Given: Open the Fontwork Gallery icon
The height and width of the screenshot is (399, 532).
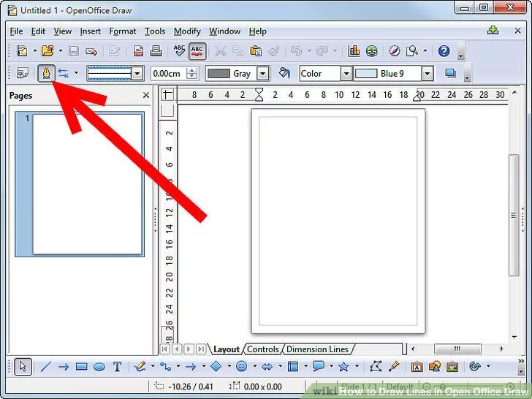Looking at the screenshot, I should [417, 366].
